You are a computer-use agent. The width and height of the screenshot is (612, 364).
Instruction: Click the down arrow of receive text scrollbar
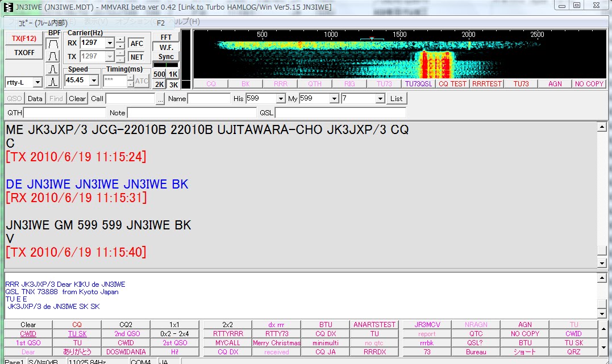coord(602,263)
